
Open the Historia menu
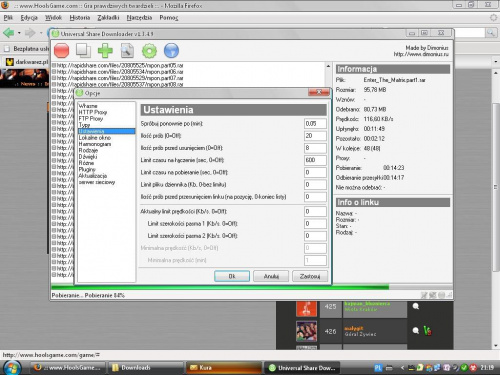point(80,18)
